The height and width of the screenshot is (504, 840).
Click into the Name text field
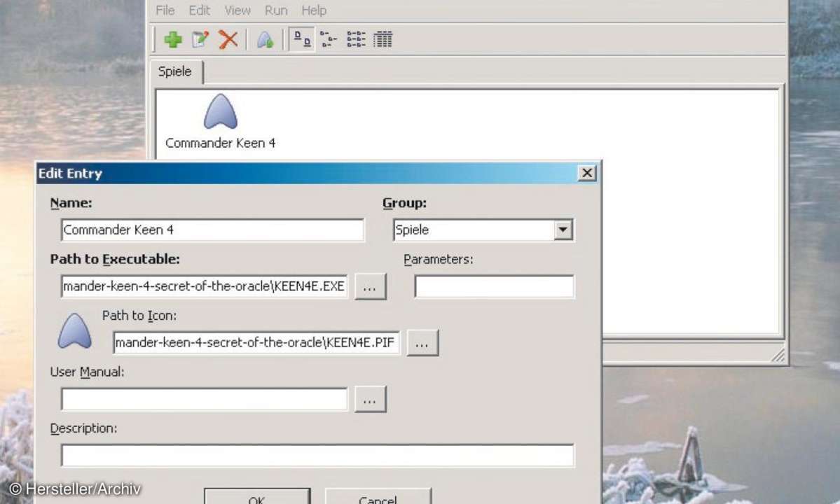213,230
